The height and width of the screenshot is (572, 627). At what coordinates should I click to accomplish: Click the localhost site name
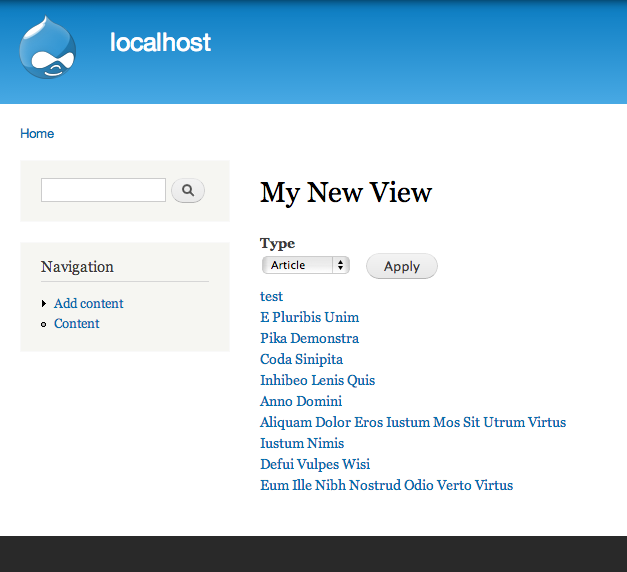[160, 42]
